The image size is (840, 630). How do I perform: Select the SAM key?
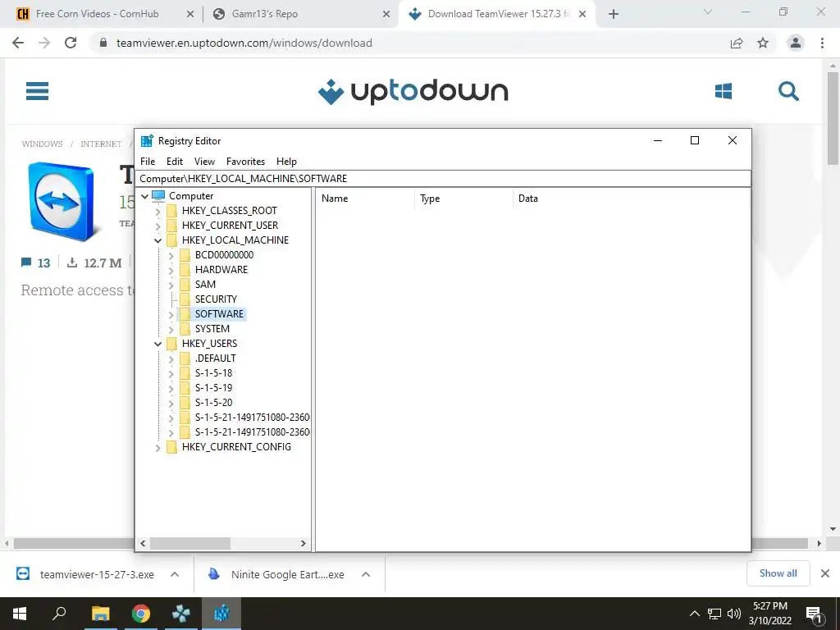point(205,285)
